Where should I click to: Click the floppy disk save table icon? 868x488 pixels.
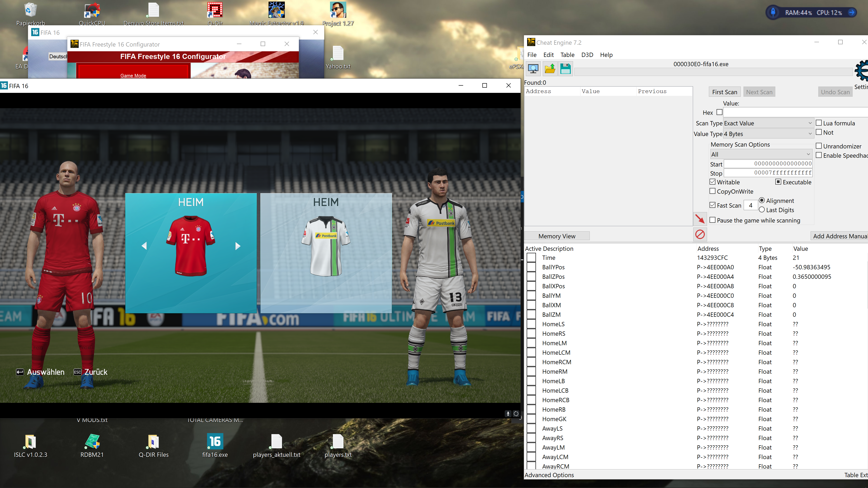pos(565,69)
